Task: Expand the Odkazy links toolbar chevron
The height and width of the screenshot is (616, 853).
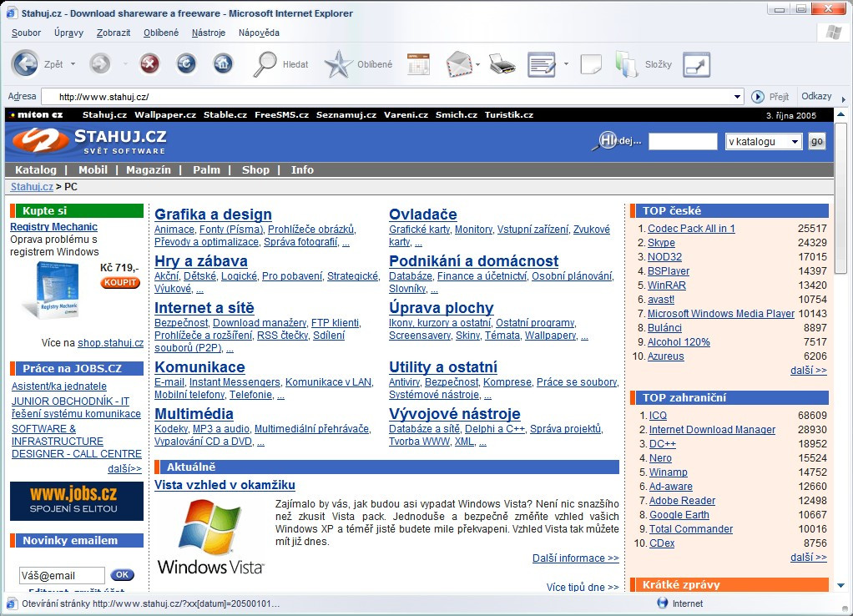Action: pos(843,99)
